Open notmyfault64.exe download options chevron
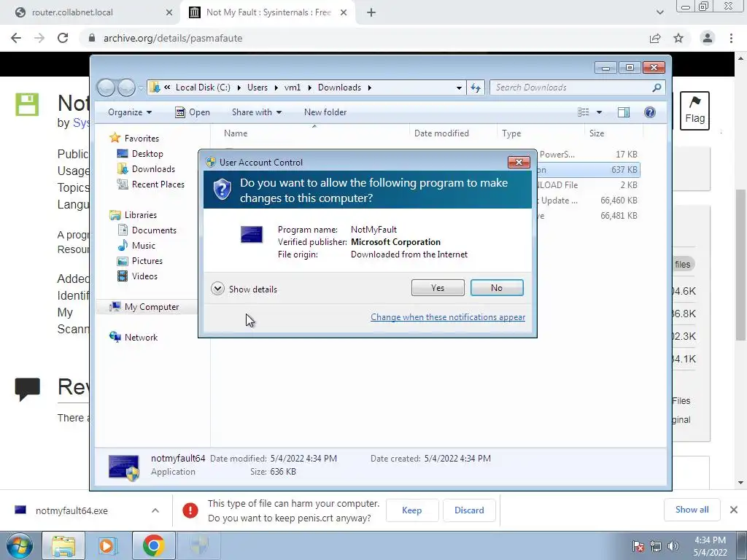This screenshot has width=747, height=560. [155, 510]
